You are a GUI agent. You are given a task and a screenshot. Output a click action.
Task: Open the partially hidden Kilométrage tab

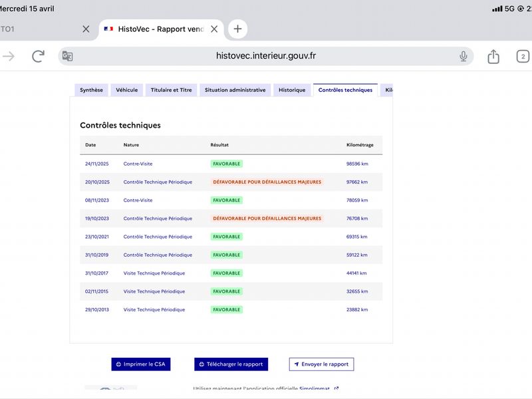pos(387,90)
